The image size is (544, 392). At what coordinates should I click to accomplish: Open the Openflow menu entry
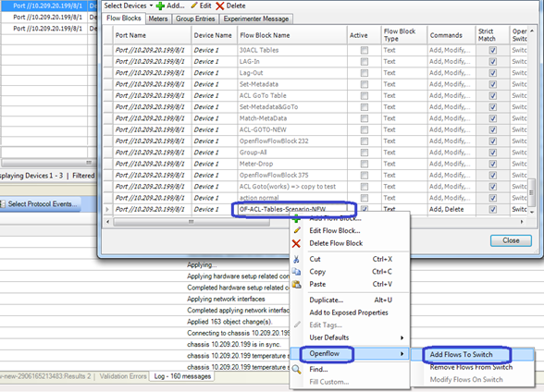(x=350, y=354)
